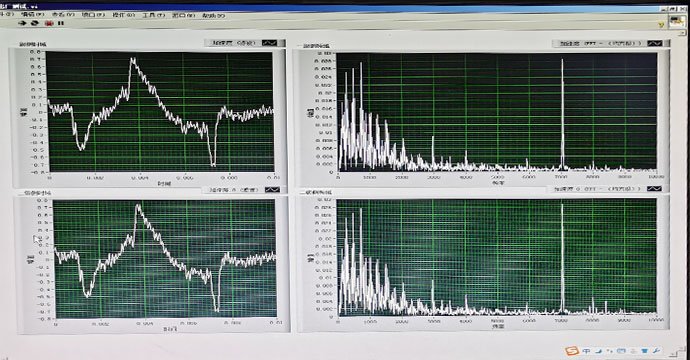Click inside the top-right spectrum graph
Viewport: 690px width, 360px height.
click(497, 112)
